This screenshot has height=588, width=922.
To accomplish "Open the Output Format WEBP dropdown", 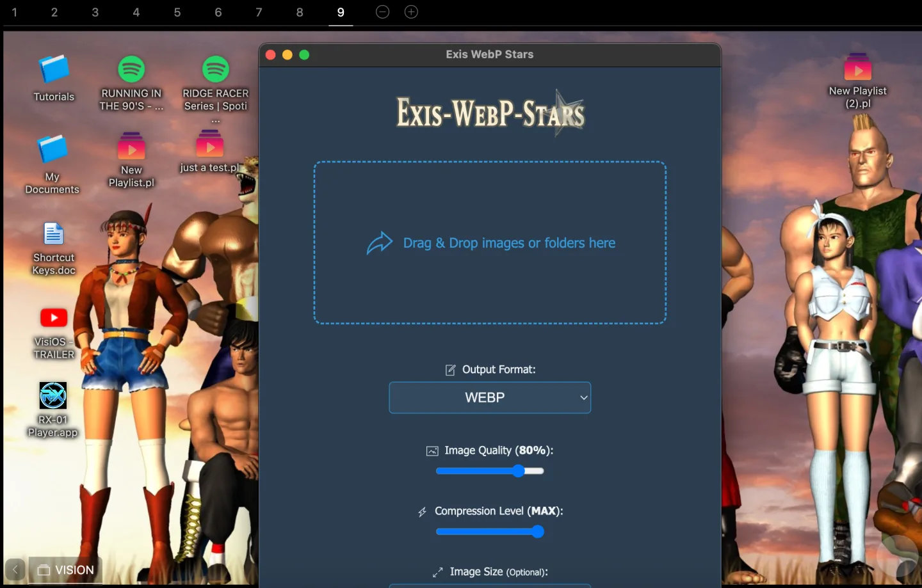I will (490, 398).
